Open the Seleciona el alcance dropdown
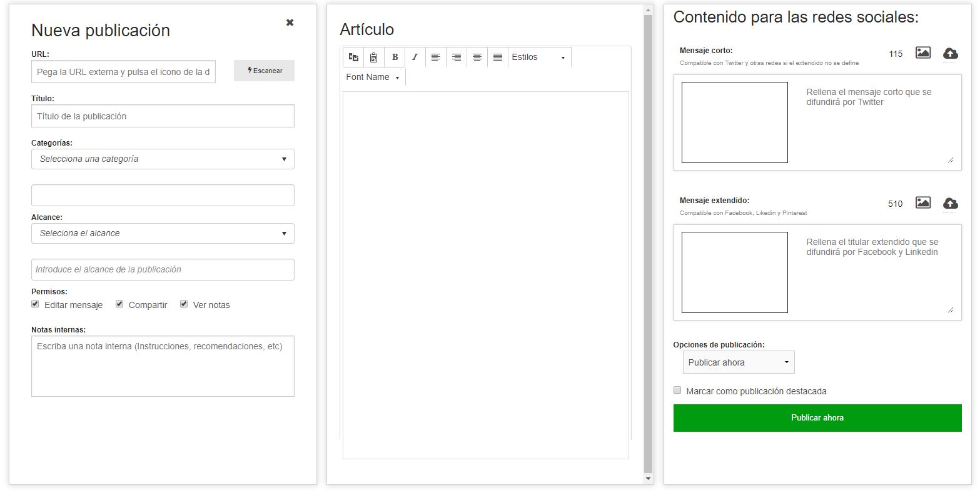 coord(163,233)
